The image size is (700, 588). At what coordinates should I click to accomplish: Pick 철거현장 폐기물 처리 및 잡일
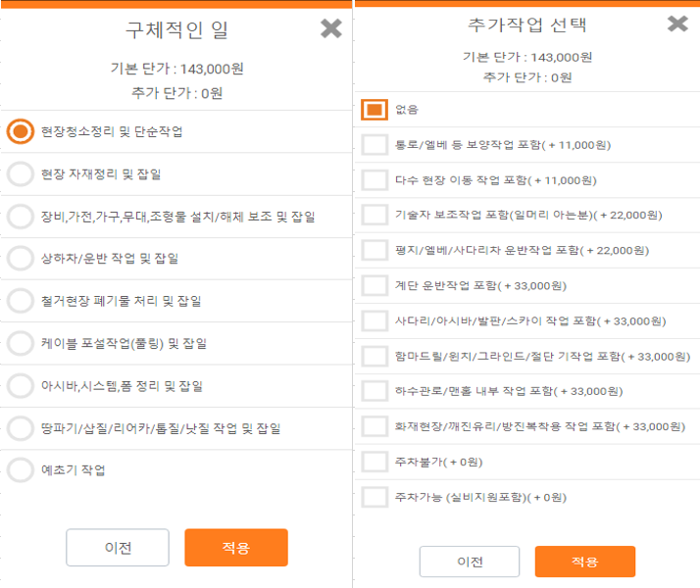(x=20, y=301)
